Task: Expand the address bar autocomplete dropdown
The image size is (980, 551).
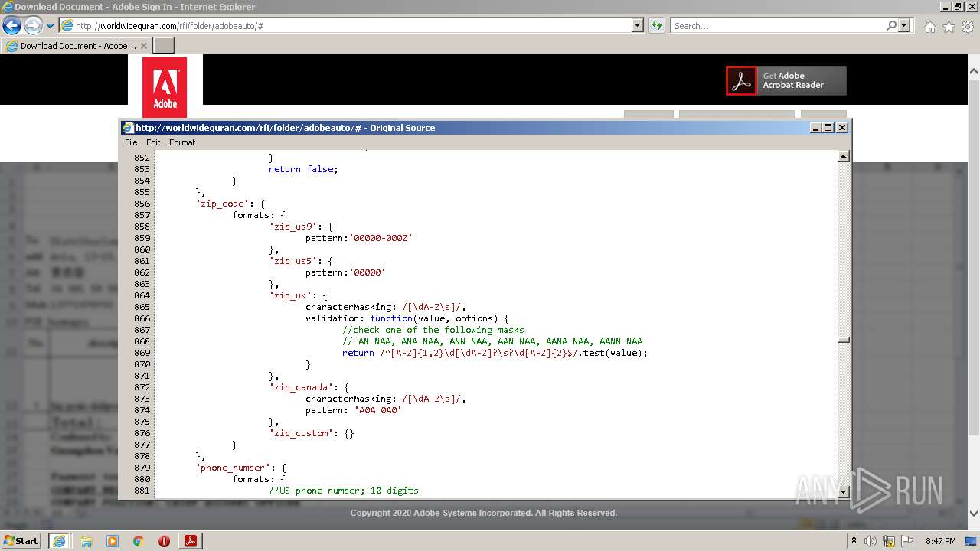Action: [x=638, y=25]
